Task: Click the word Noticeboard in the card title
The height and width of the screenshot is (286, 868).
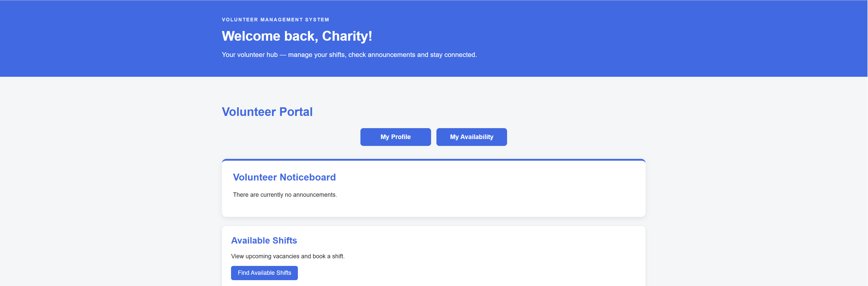Action: point(308,177)
